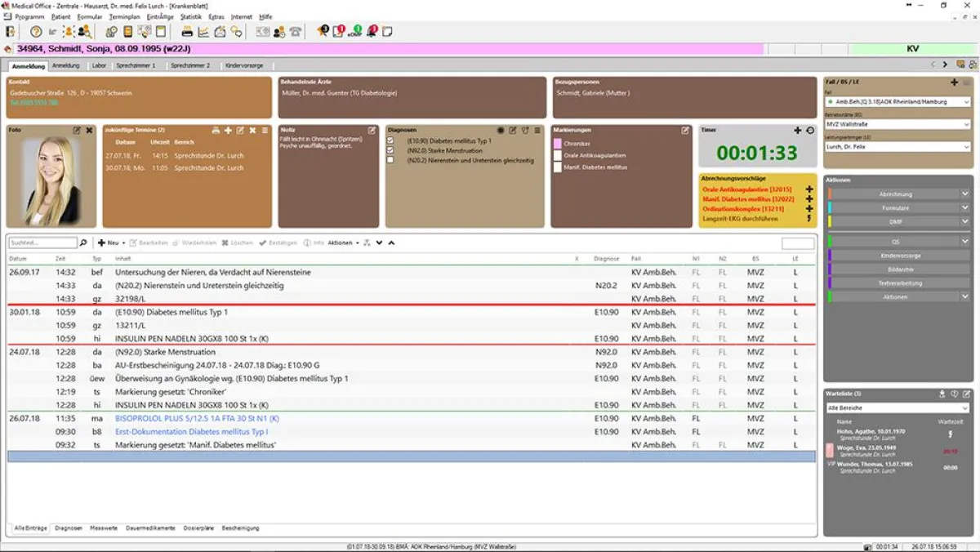Viewport: 980px width, 552px height.
Task: Edit Markierungen via its pencil icon
Action: pyautogui.click(x=685, y=130)
